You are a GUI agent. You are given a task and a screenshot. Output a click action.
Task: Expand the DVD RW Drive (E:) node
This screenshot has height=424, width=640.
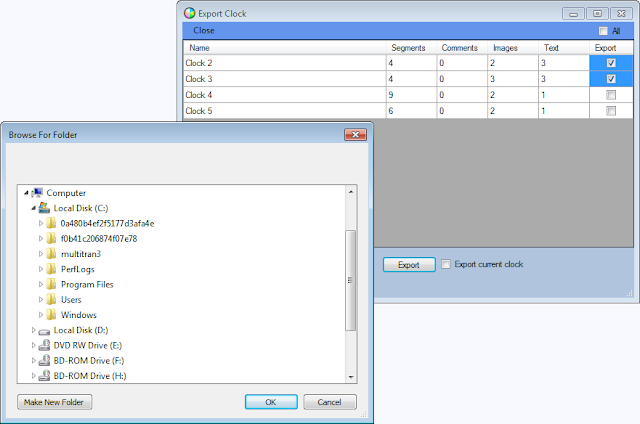33,345
